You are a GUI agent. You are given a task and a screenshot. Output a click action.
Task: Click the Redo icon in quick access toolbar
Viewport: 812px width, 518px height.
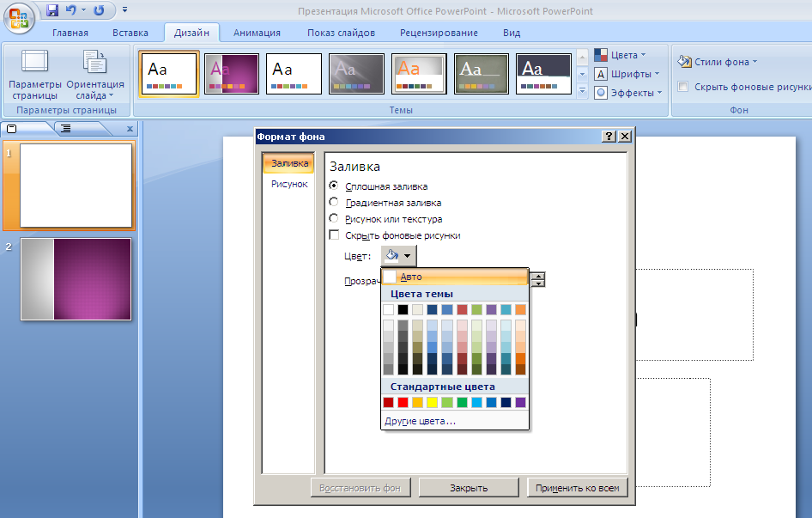click(99, 9)
